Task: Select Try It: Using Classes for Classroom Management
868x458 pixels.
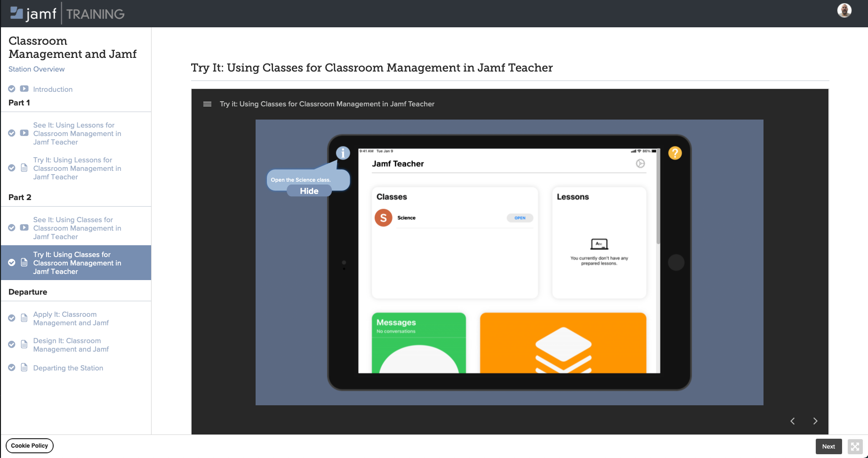Action: 77,263
